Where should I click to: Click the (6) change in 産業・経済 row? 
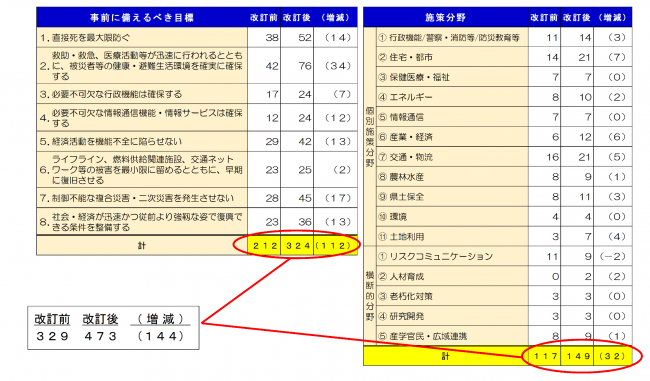[616, 137]
